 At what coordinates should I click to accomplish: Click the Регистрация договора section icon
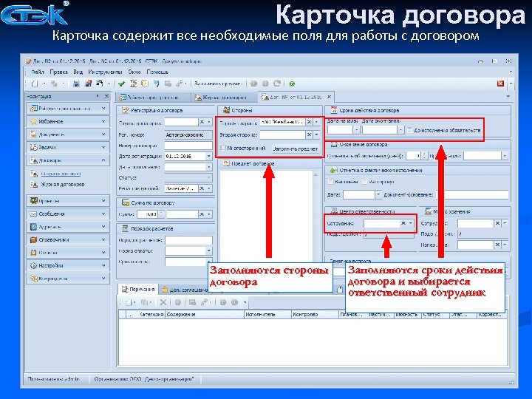[x=126, y=110]
